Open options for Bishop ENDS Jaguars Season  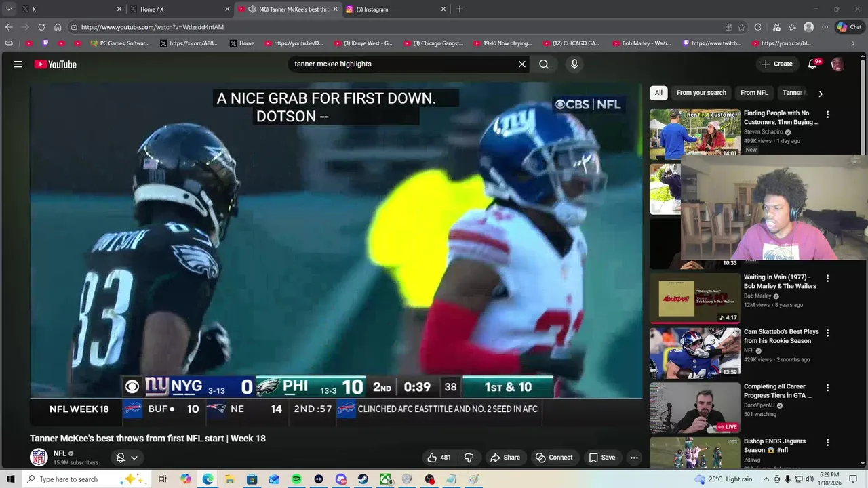827,443
